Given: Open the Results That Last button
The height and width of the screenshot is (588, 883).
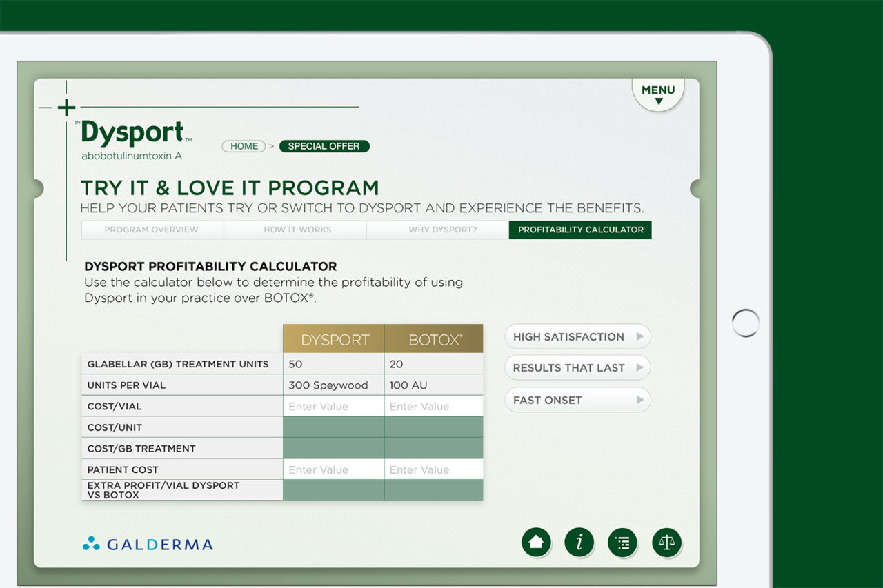Looking at the screenshot, I should tap(578, 367).
